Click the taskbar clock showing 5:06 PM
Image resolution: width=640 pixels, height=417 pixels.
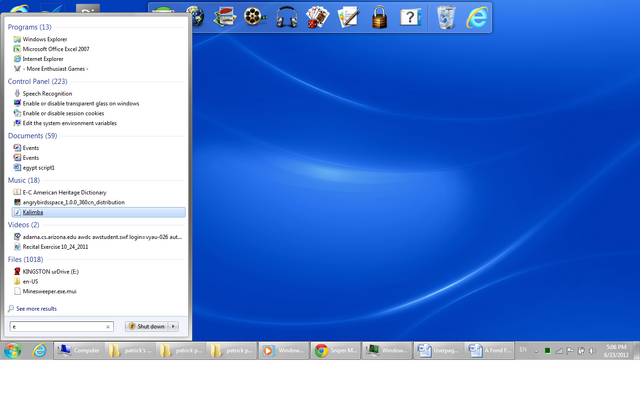click(616, 350)
